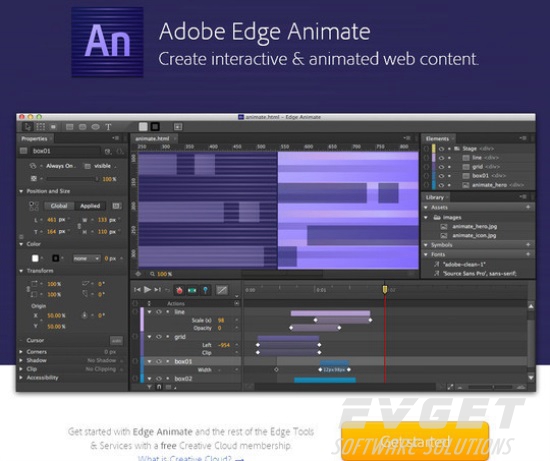
Task: Toggle the red Auto-Keyframe stopwatch icon
Action: click(x=179, y=290)
